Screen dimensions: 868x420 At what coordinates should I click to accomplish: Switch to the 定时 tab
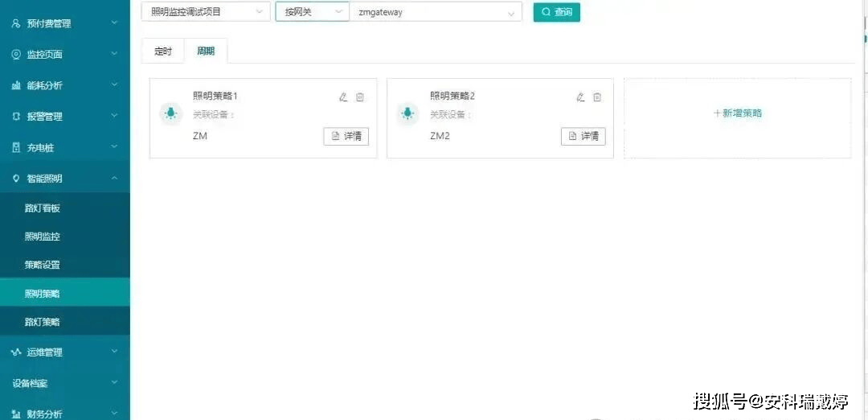pos(162,51)
